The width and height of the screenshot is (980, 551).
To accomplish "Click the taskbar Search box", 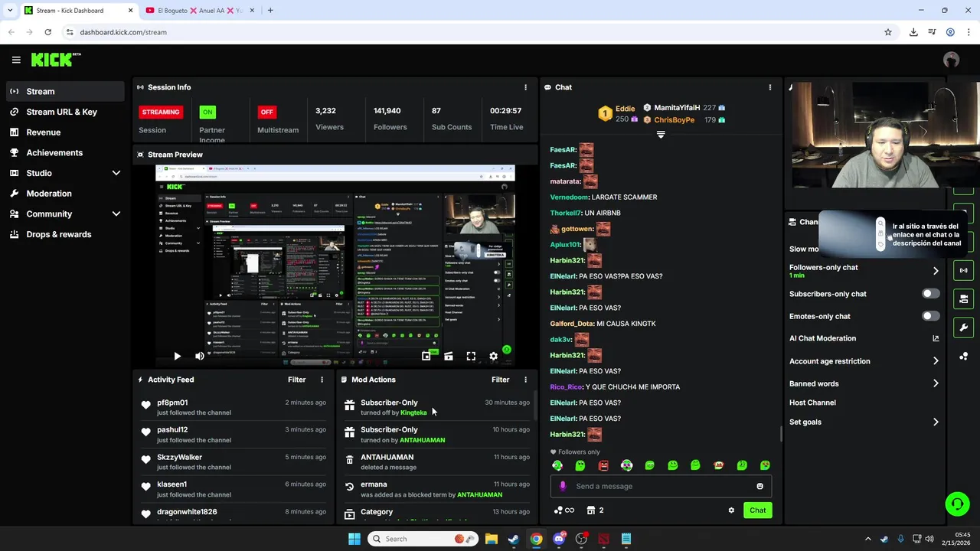I will 423,539.
